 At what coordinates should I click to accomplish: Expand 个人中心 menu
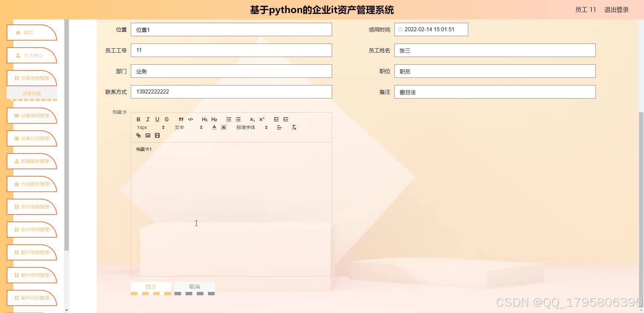32,55
